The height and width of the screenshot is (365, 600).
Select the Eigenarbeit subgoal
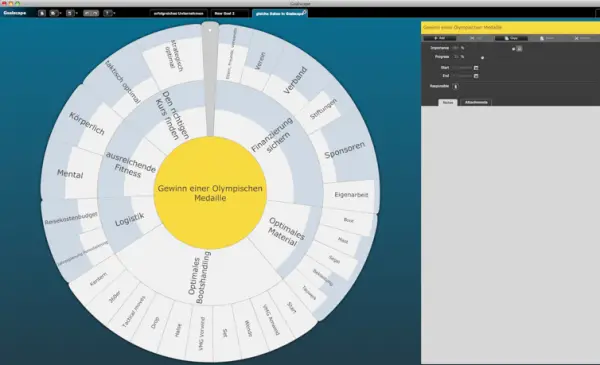(351, 195)
